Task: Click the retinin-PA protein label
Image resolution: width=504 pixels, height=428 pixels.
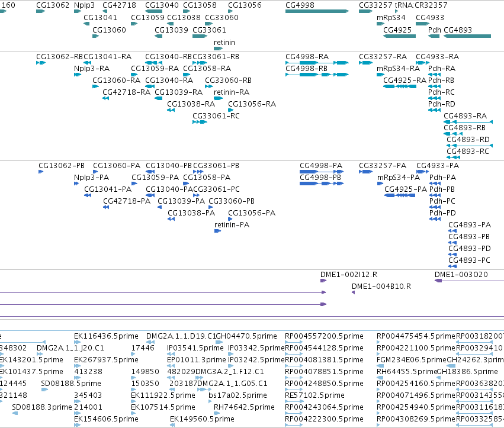Action: tap(232, 225)
